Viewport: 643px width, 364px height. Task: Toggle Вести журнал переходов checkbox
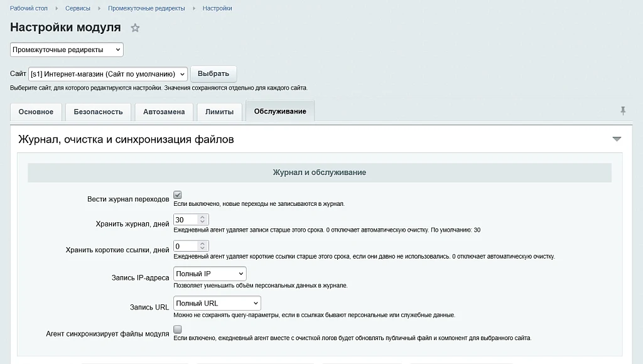tap(178, 195)
